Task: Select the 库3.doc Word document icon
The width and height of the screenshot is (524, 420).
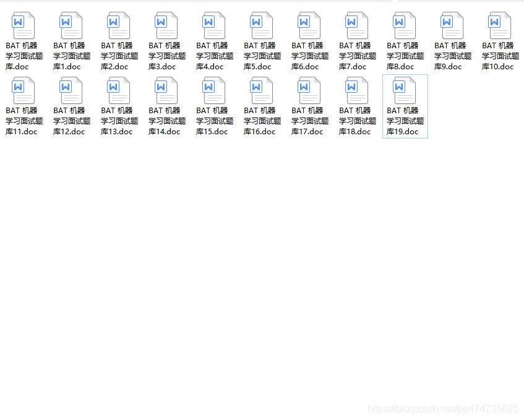Action: click(x=166, y=25)
